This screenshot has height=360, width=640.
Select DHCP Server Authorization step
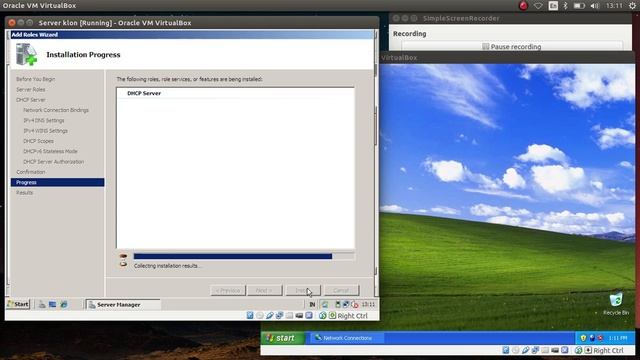point(53,162)
